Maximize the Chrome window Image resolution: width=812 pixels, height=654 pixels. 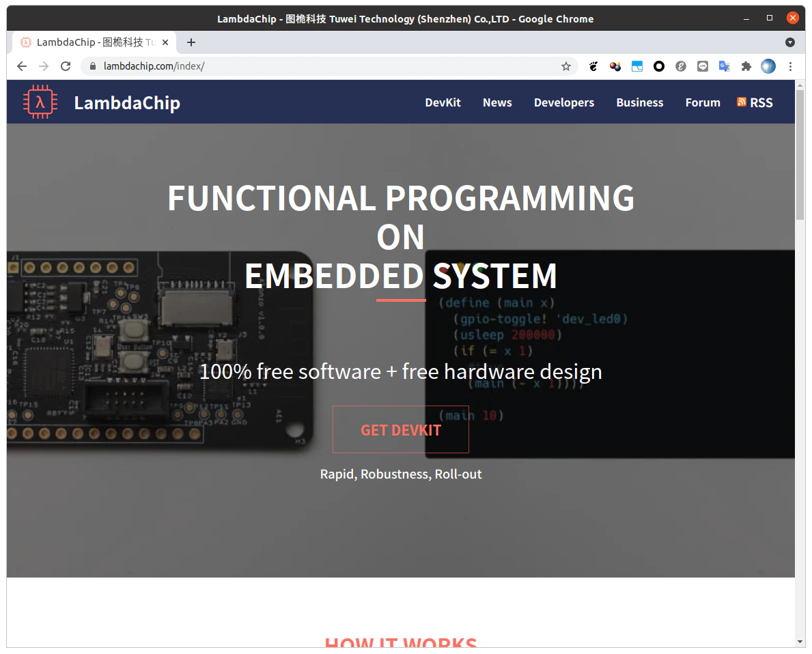click(770, 18)
